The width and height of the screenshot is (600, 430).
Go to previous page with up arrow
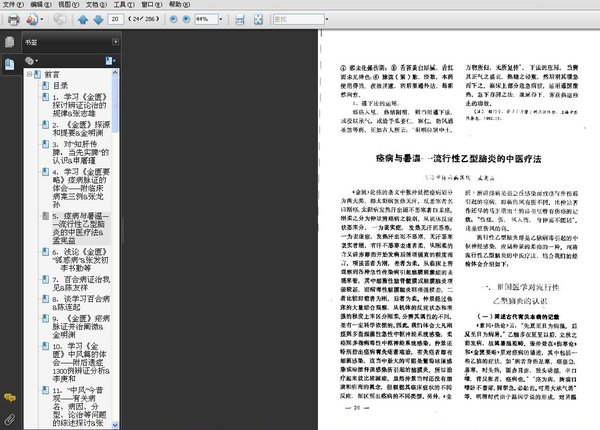(83, 19)
